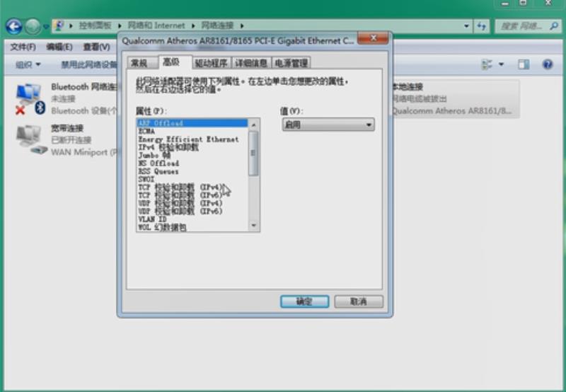Image resolution: width=566 pixels, height=392 pixels.
Task: Click the search magnifier icon
Action: [x=554, y=26]
